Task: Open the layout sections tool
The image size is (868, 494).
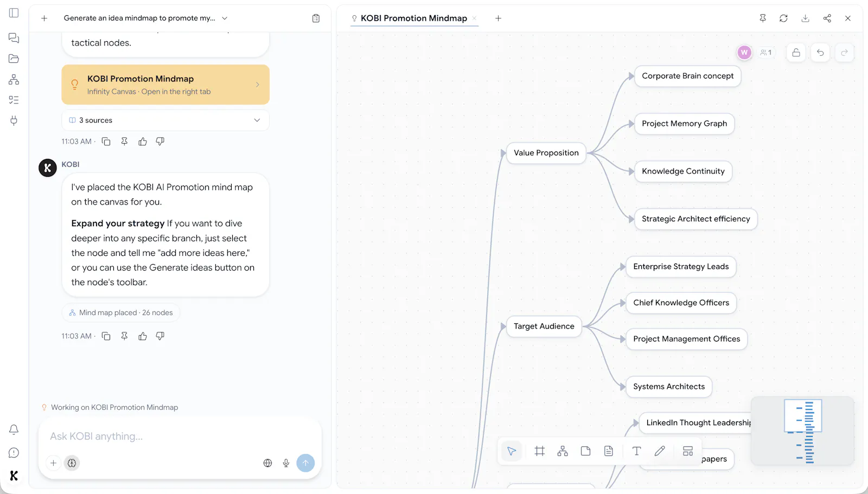Action: pos(688,451)
